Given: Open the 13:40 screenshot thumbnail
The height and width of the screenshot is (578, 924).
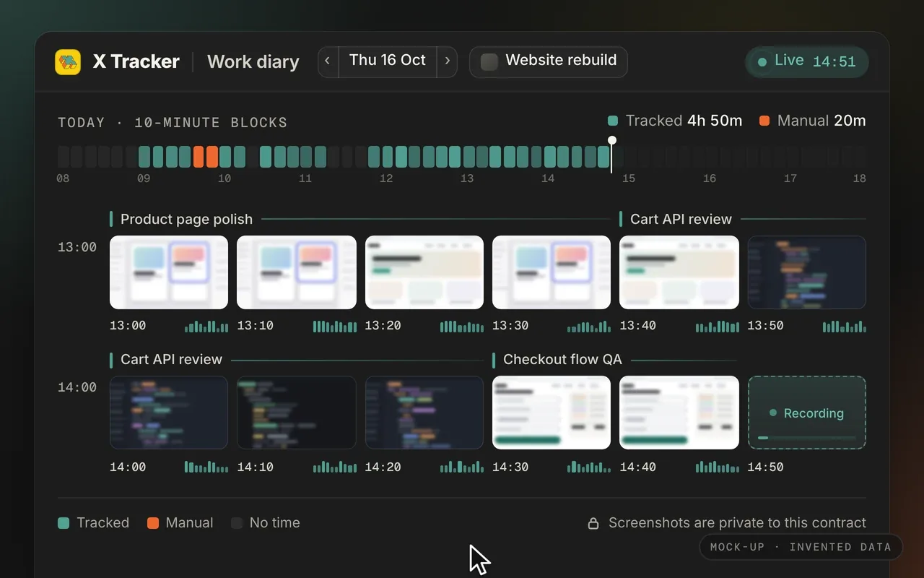Looking at the screenshot, I should [x=679, y=272].
